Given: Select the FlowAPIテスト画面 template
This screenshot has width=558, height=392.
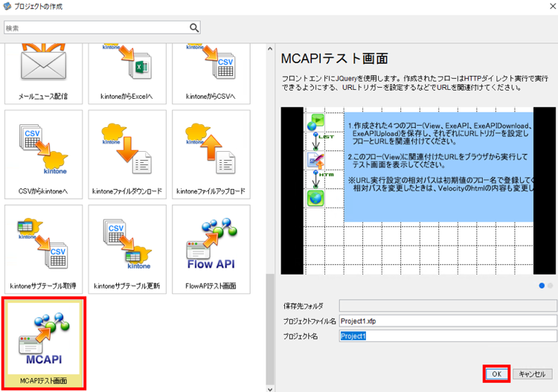Looking at the screenshot, I should point(211,249).
